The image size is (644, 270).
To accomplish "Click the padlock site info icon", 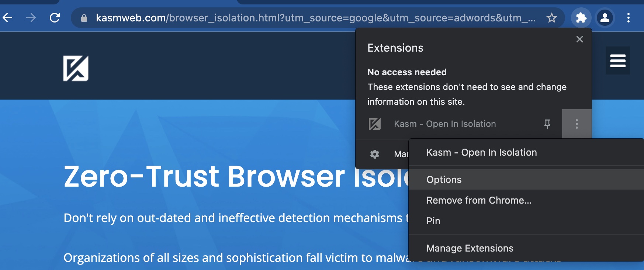I will point(84,18).
